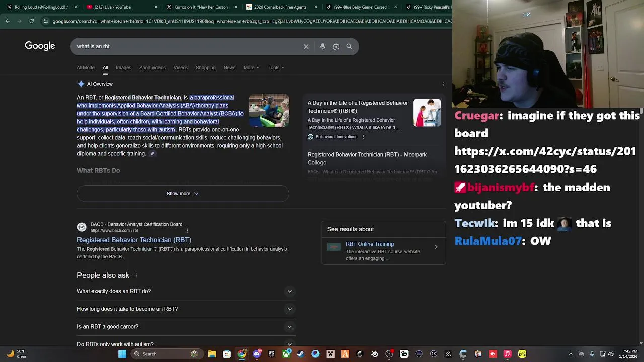Screen dimensions: 644x362
Task: Expand 'Do RBTs only work with autism?'
Action: pos(185,344)
